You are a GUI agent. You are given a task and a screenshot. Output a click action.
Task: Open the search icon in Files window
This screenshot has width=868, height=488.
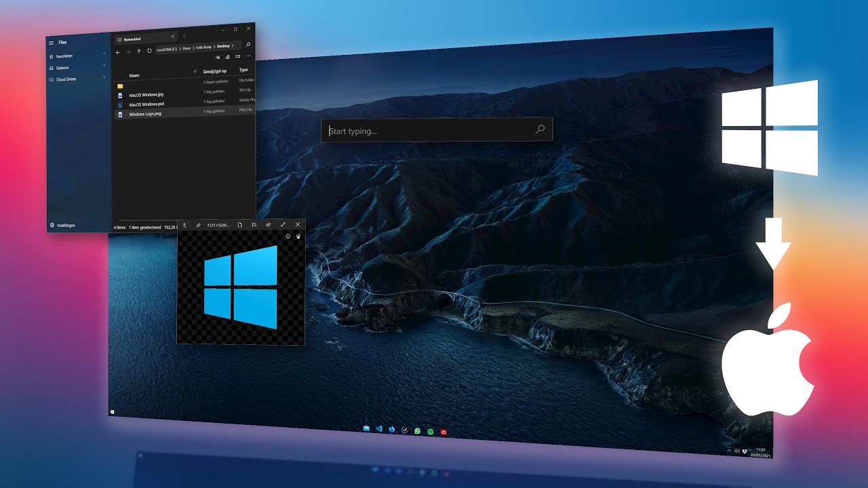click(248, 45)
